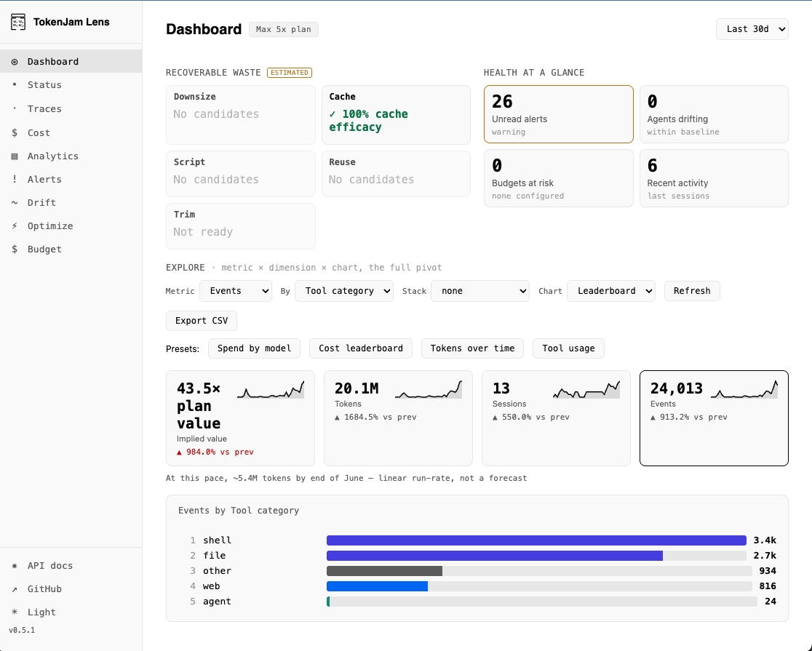Open the Stack dropdown showing none

(480, 291)
